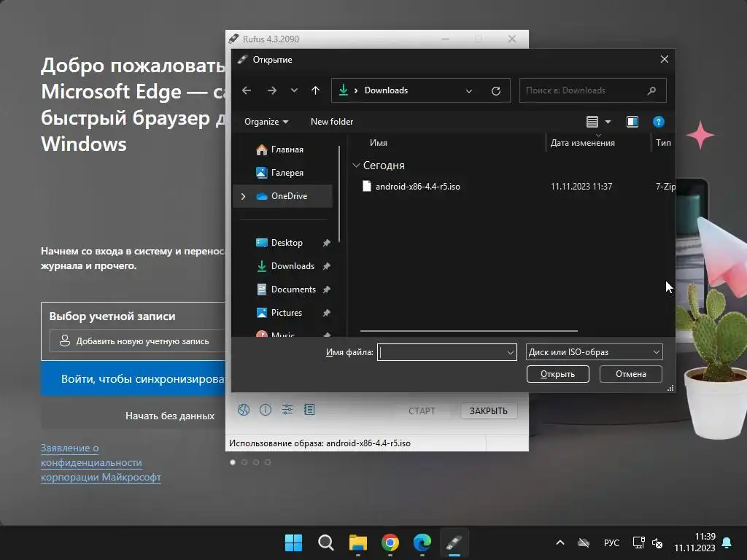Expand the file name history dropdown
Viewport: 747px width, 560px height.
pos(510,352)
